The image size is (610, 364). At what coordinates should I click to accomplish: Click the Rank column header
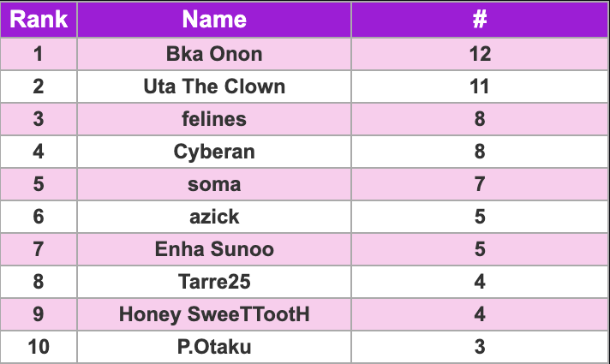(x=39, y=20)
